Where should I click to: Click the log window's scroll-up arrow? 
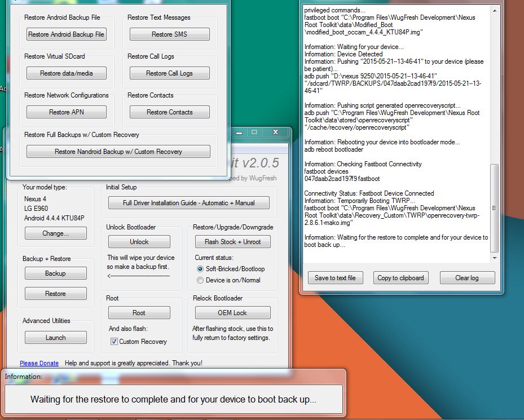(495, 10)
